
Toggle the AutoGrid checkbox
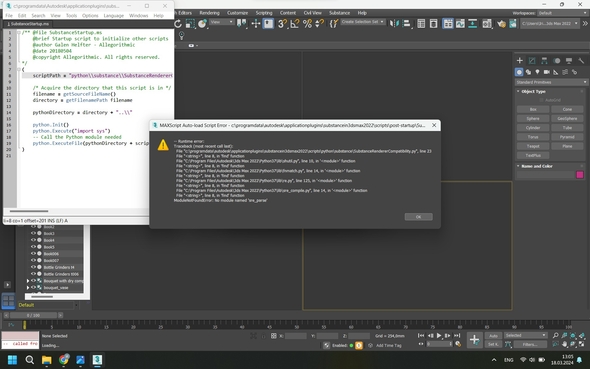(x=541, y=100)
